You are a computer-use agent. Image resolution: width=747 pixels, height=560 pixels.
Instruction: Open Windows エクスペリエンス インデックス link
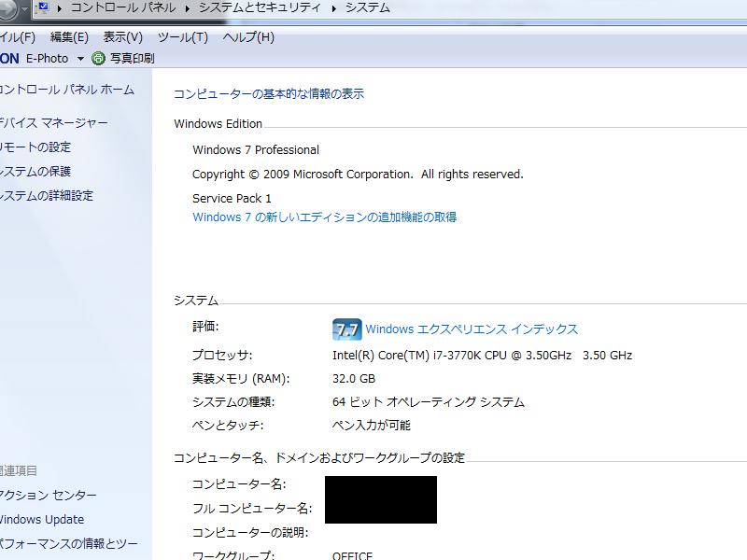coord(472,329)
